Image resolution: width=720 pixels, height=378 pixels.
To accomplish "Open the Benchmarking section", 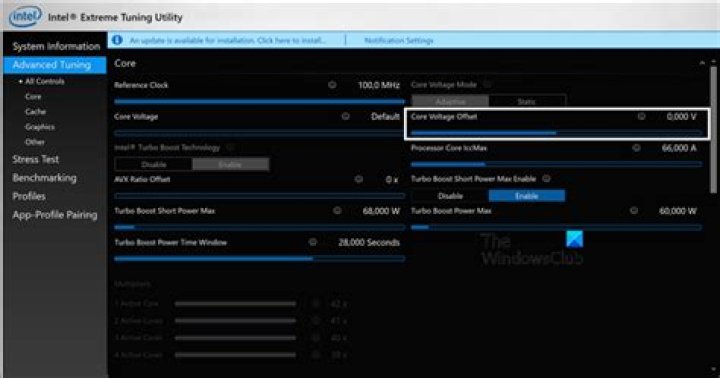I will coord(45,178).
